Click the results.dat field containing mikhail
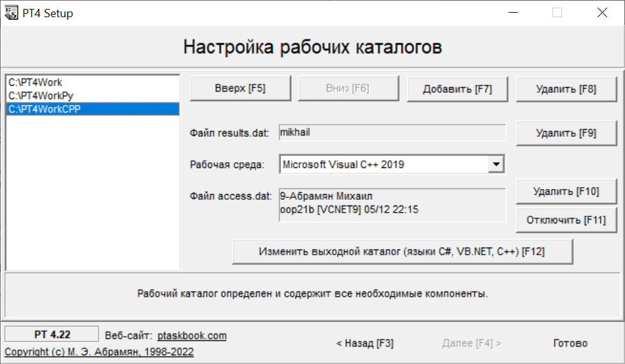 coord(392,132)
